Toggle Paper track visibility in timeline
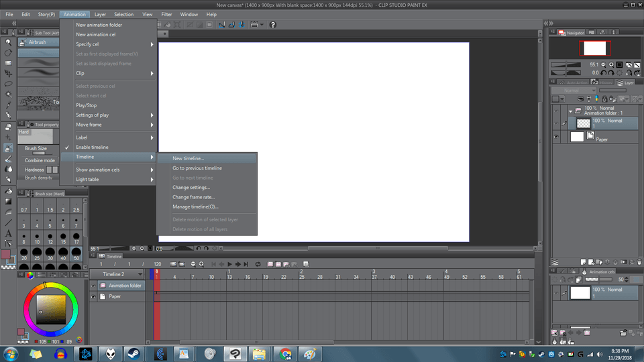 (x=93, y=296)
